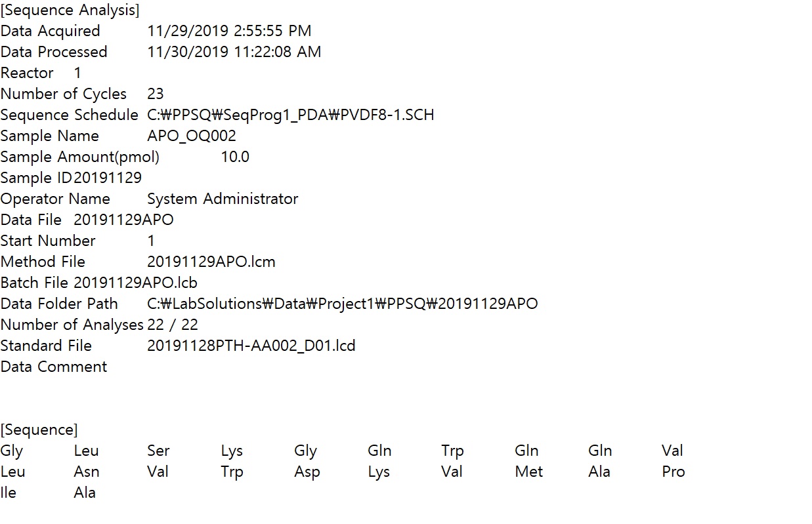The height and width of the screenshot is (524, 812).
Task: Click the Sample ID 20191129 line
Action: pyautogui.click(x=71, y=178)
